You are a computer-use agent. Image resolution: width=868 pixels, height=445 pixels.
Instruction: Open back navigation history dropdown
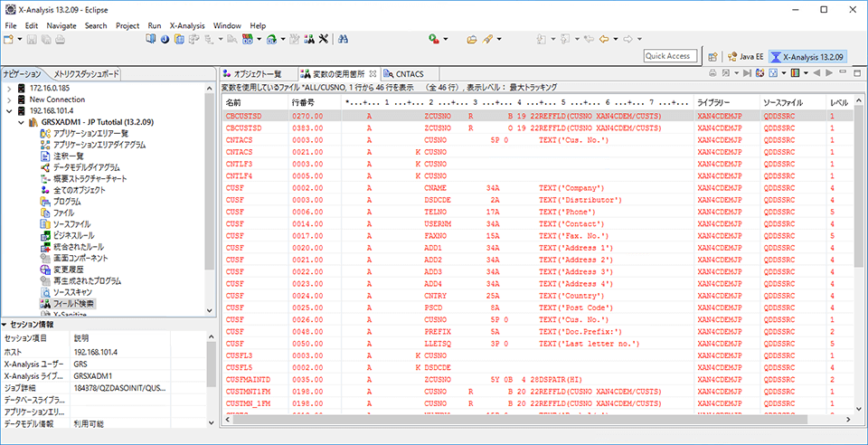[616, 39]
